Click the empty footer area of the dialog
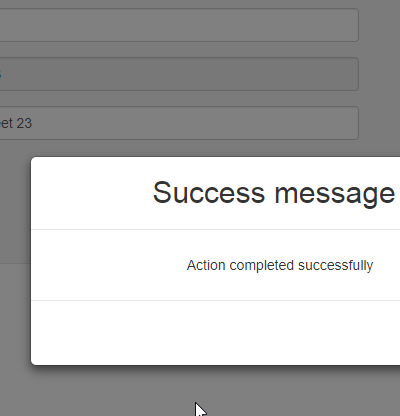The image size is (400, 416). pos(216,332)
